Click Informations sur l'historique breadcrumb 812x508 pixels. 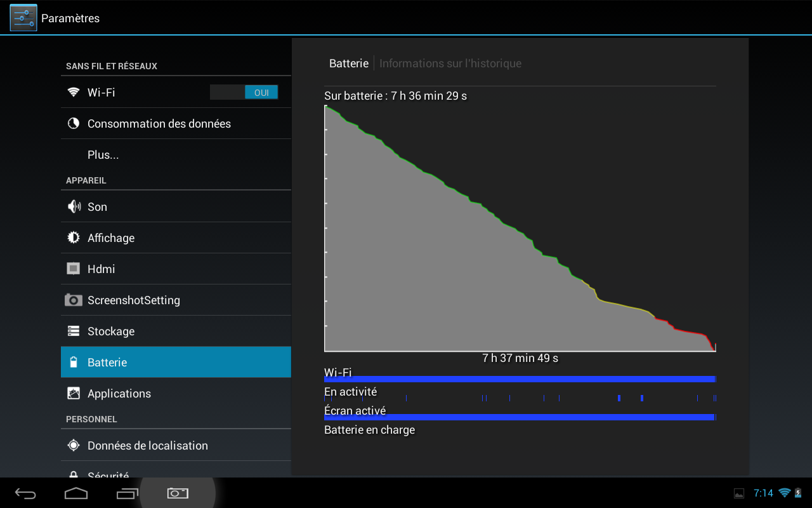click(450, 63)
